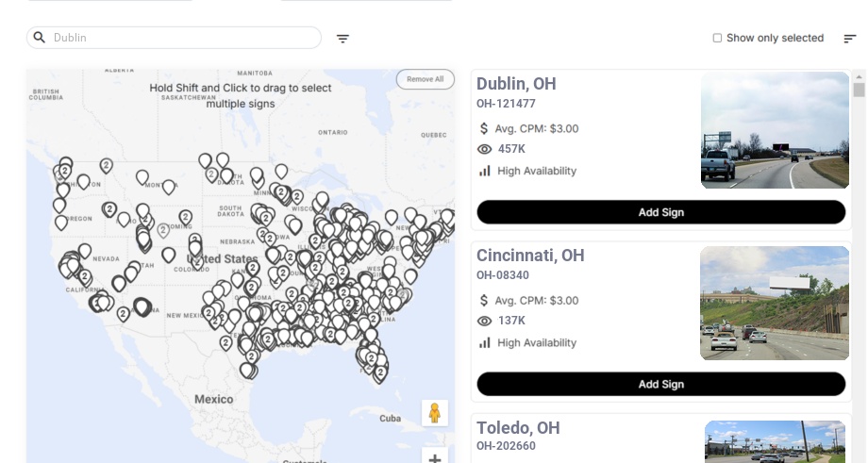Open the Dublin, OH billboard photo
Image resolution: width=868 pixels, height=463 pixels.
(x=775, y=130)
